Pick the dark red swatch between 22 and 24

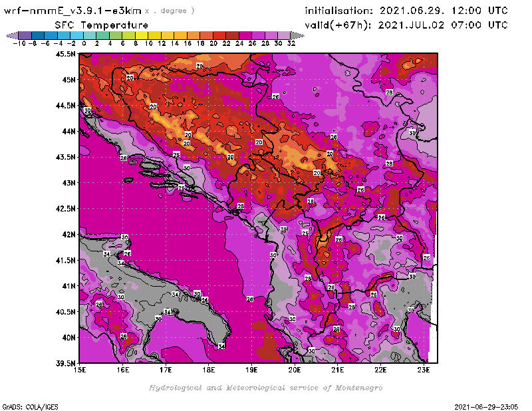point(232,35)
